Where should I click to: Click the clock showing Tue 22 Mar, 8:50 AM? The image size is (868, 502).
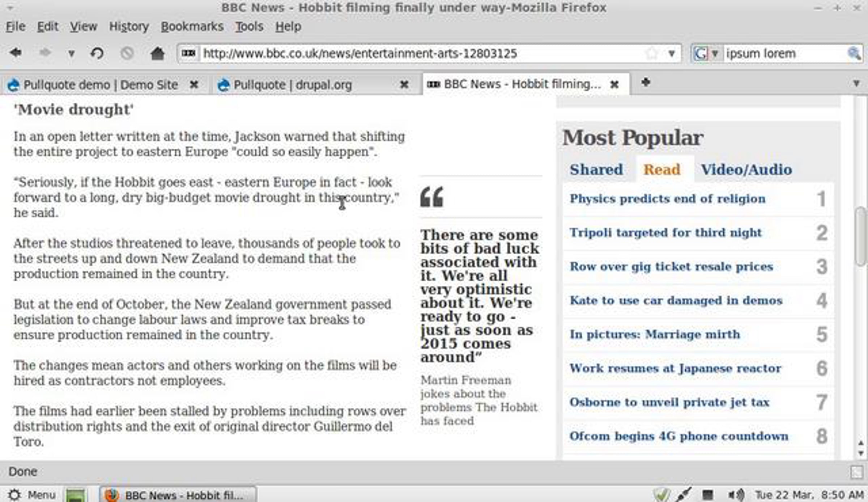(809, 495)
